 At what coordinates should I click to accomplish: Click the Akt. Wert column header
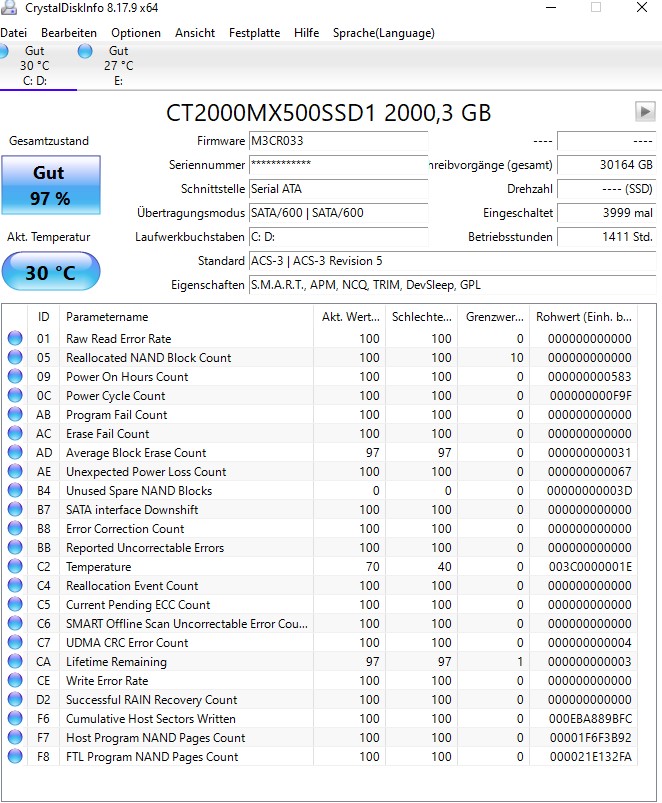click(349, 317)
